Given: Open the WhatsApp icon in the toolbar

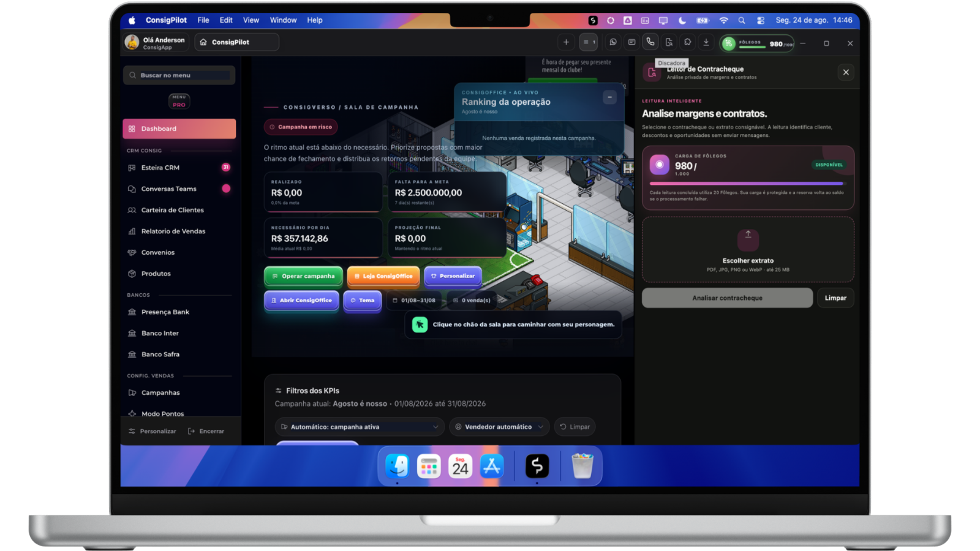Looking at the screenshot, I should [x=612, y=42].
